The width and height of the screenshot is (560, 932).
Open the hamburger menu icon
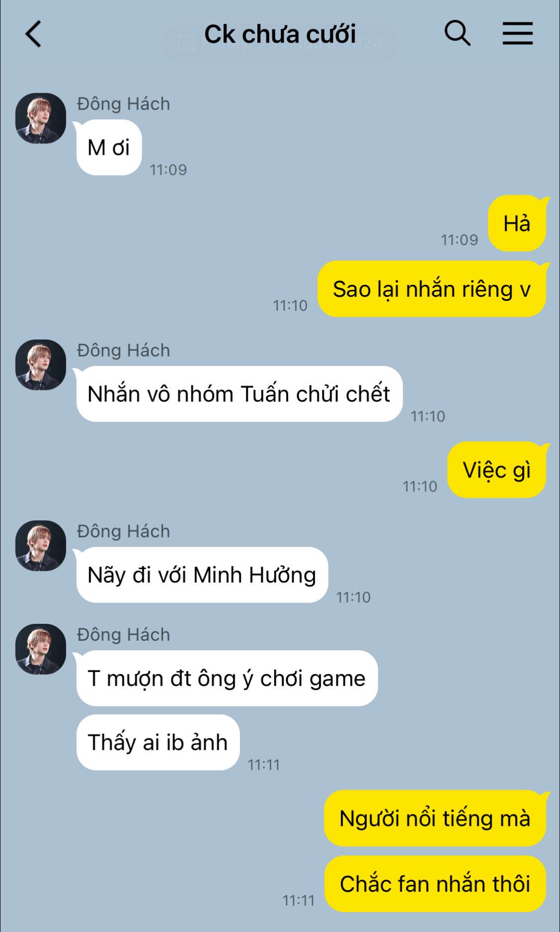(x=517, y=33)
